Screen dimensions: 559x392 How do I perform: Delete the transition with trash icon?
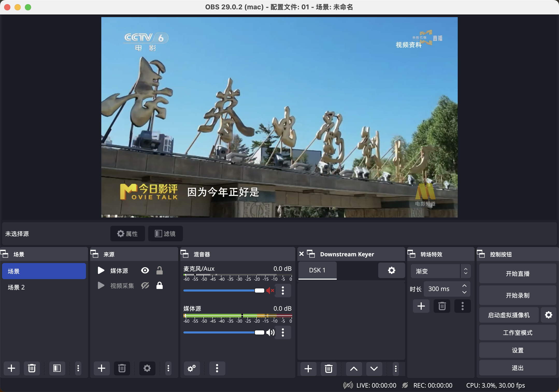pos(442,306)
